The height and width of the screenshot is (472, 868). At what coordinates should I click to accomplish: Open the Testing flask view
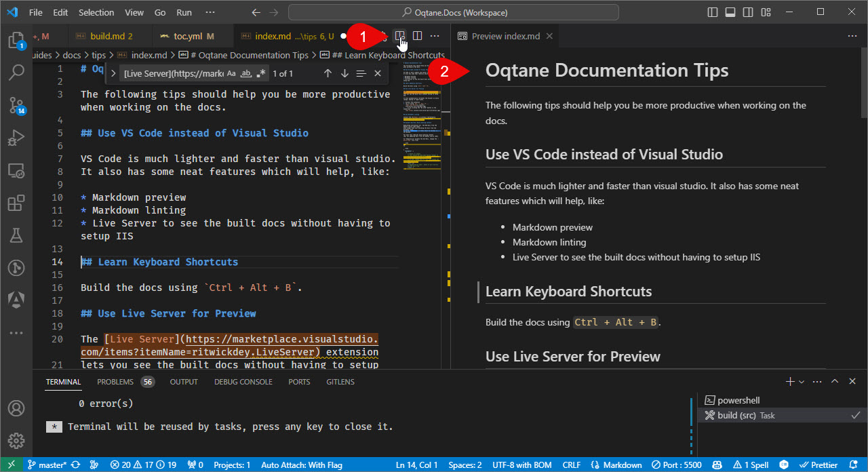coord(16,235)
